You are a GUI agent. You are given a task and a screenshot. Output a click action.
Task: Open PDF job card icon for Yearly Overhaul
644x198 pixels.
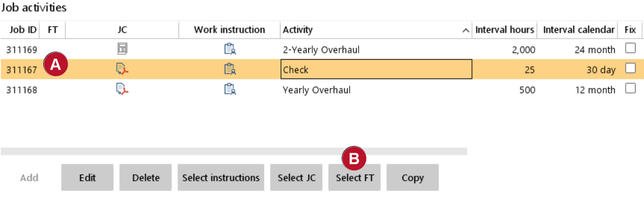coord(122,90)
